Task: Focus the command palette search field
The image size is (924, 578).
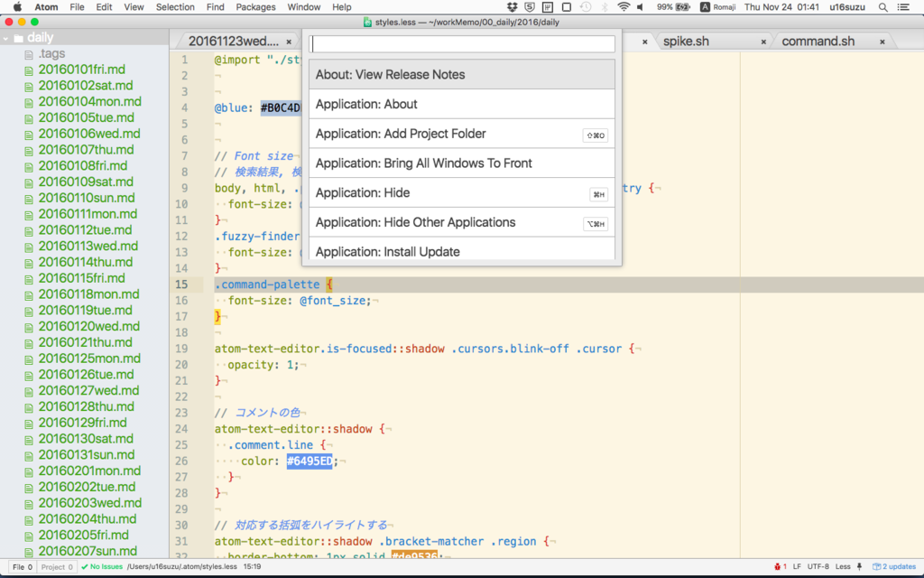Action: (462, 43)
